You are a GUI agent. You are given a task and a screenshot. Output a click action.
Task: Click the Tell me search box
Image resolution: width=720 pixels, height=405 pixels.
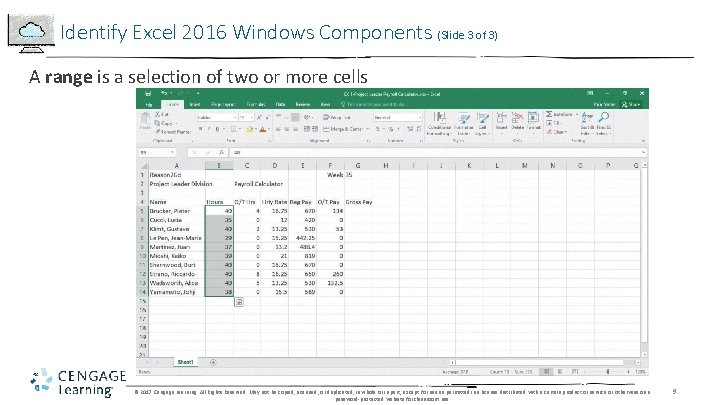[373, 105]
